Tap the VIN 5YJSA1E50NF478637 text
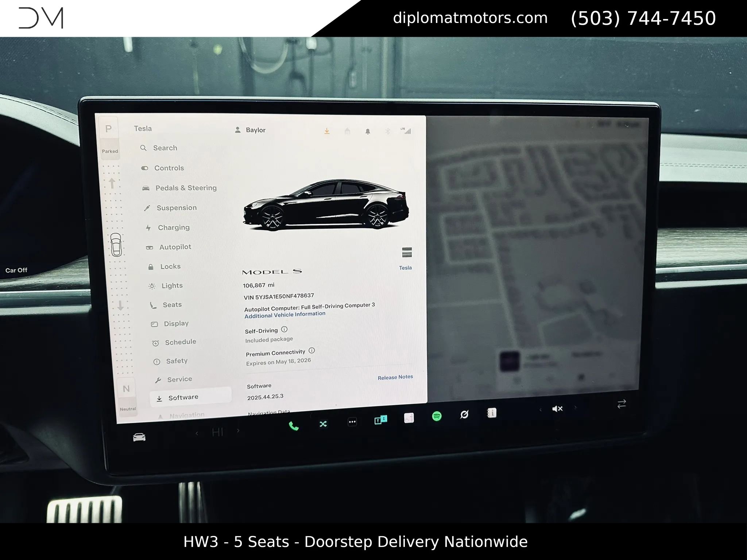The width and height of the screenshot is (747, 560). point(279,296)
